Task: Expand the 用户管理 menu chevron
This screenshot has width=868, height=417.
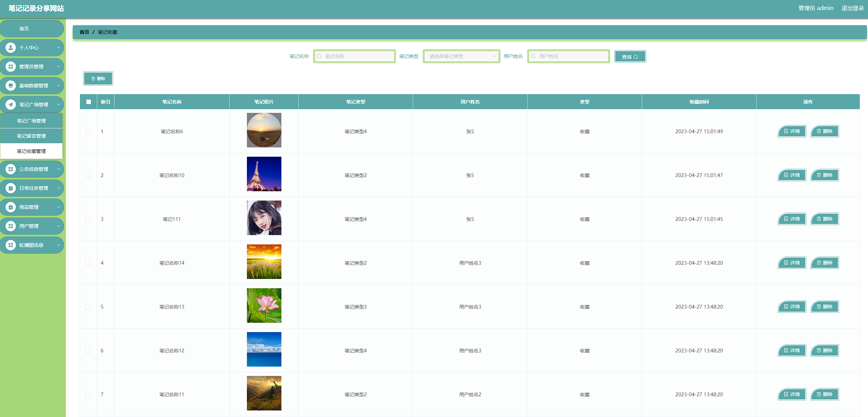Action: pos(58,226)
